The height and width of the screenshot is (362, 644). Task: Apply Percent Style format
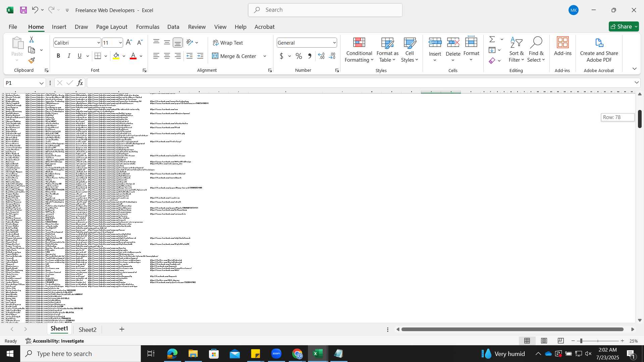pyautogui.click(x=299, y=56)
